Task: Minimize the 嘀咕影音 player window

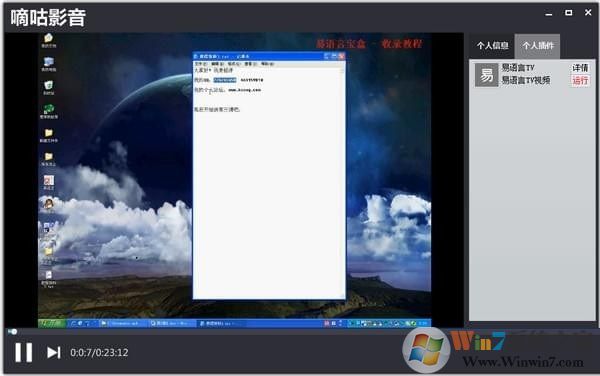Action: [549, 14]
